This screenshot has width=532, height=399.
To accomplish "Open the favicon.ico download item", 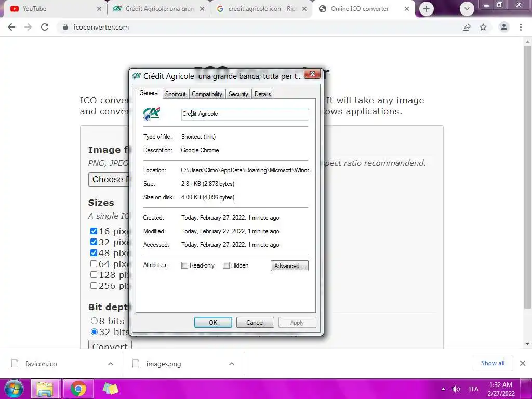I will [x=41, y=364].
